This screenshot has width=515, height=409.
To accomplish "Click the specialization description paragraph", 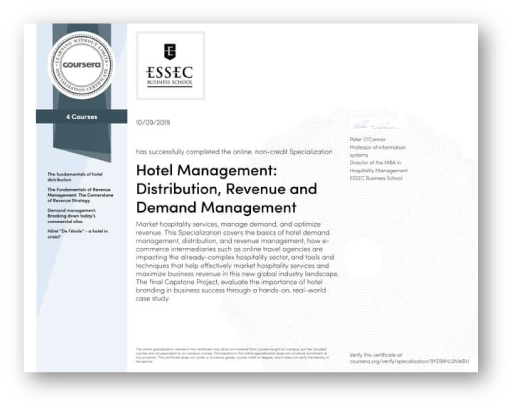I will 237,261.
